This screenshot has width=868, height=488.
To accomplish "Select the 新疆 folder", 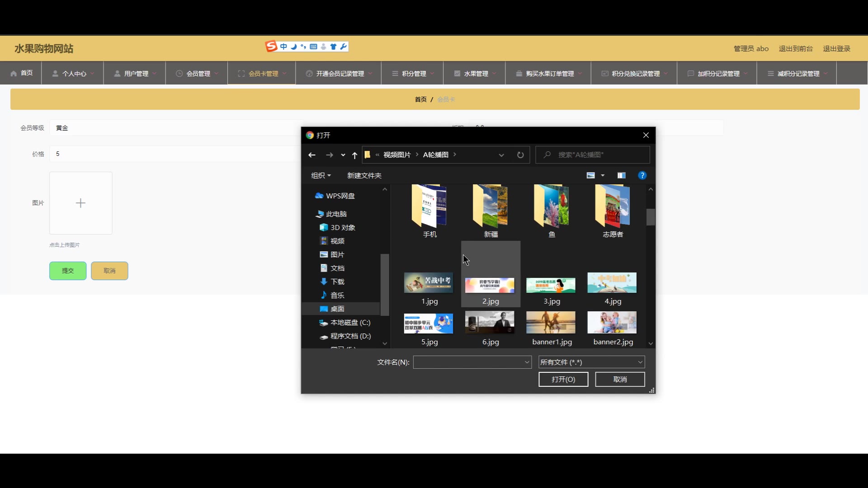I will point(491,211).
